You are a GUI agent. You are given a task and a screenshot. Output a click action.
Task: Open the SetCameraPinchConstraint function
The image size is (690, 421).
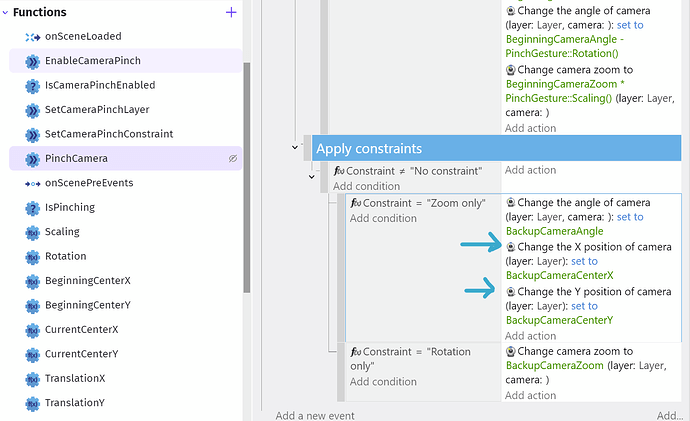click(x=109, y=134)
